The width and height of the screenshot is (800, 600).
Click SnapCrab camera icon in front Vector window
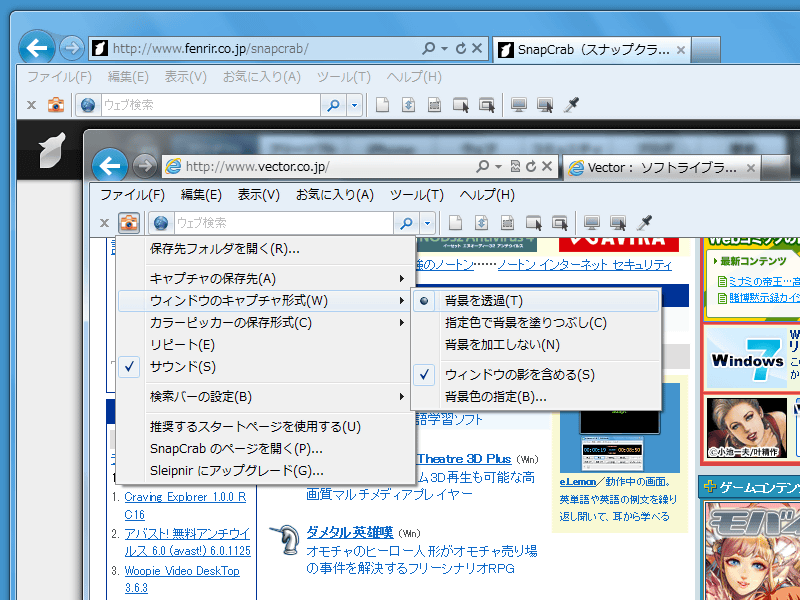point(129,223)
